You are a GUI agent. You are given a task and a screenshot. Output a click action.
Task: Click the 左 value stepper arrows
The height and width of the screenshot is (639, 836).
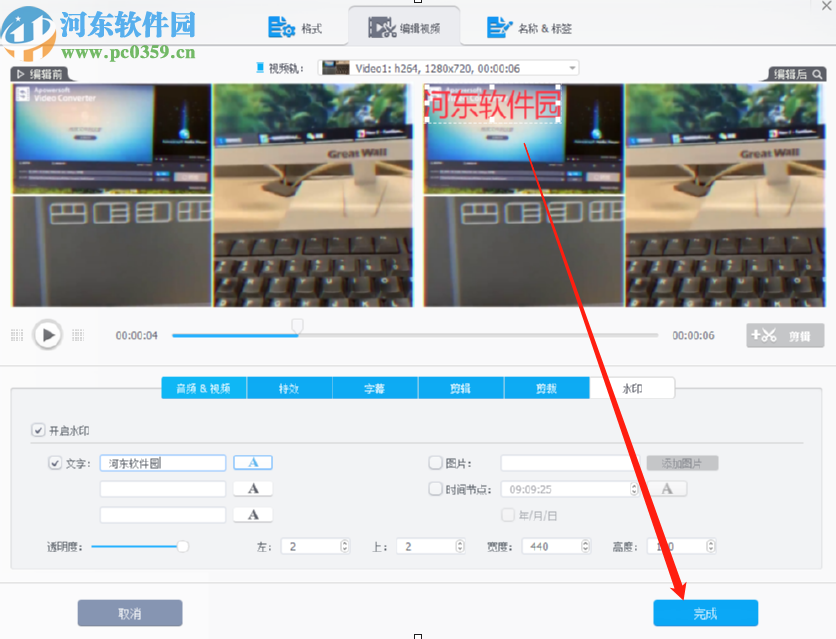point(344,546)
